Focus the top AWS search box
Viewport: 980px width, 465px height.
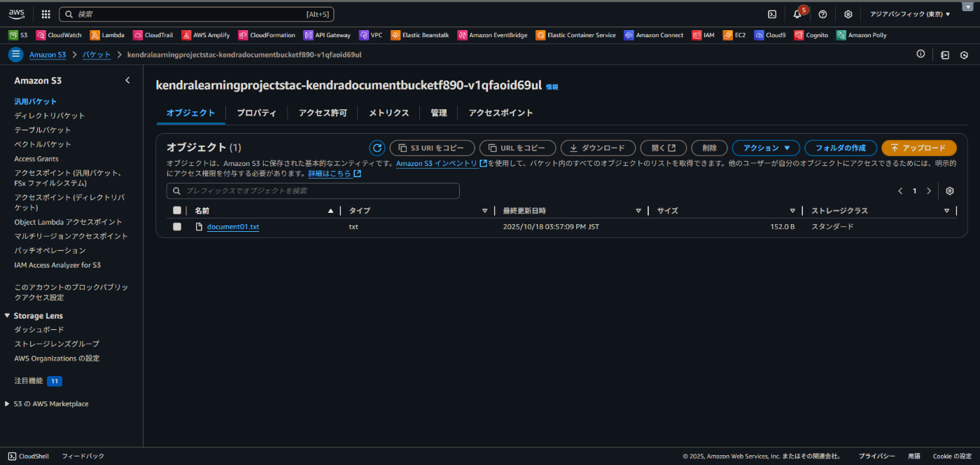196,14
